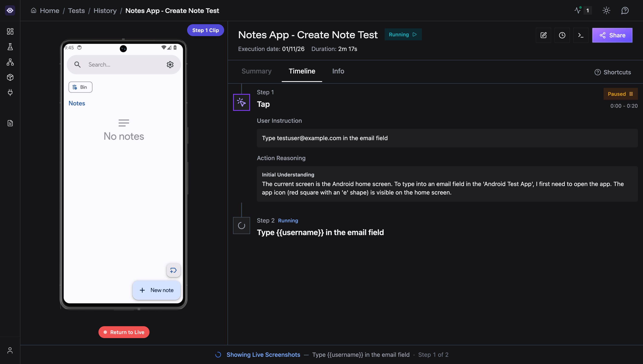The width and height of the screenshot is (643, 364).
Task: Click the hierarchy tree icon in sidebar
Action: click(x=10, y=62)
